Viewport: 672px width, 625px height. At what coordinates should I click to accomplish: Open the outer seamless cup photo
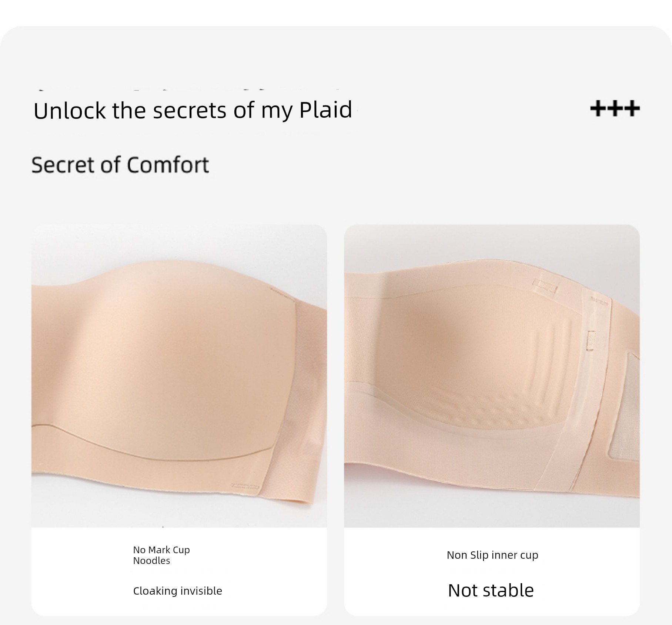point(179,376)
